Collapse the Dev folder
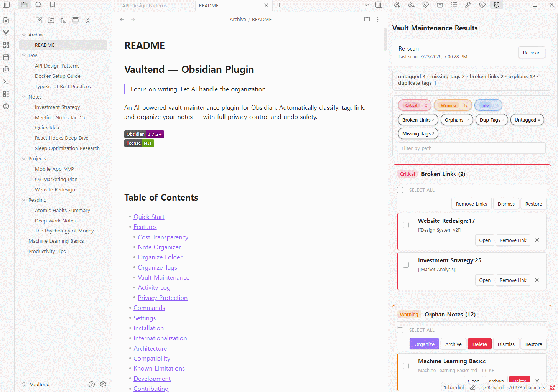 point(24,56)
